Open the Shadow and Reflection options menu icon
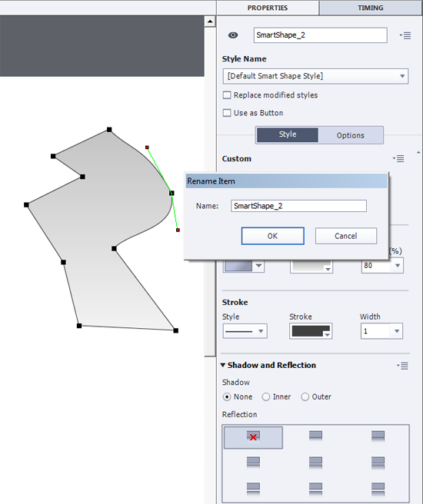Screen dimensions: 423x504 [x=402, y=366]
